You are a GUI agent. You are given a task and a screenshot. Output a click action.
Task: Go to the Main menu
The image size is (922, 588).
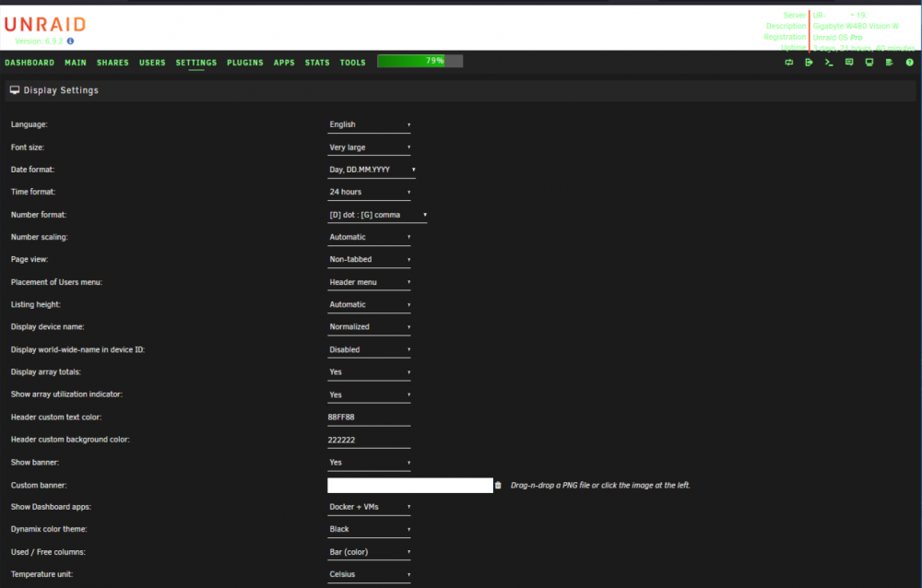[76, 63]
